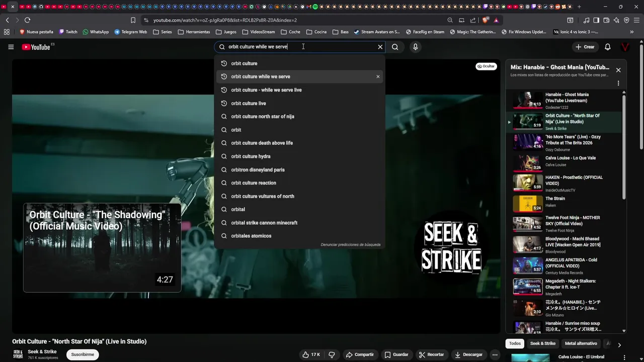The image size is (644, 362).
Task: Select the 'Todos' filter chip
Action: coord(515,343)
